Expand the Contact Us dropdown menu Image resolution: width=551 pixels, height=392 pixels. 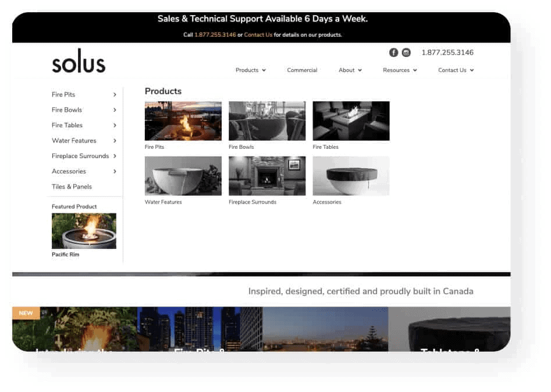point(454,70)
